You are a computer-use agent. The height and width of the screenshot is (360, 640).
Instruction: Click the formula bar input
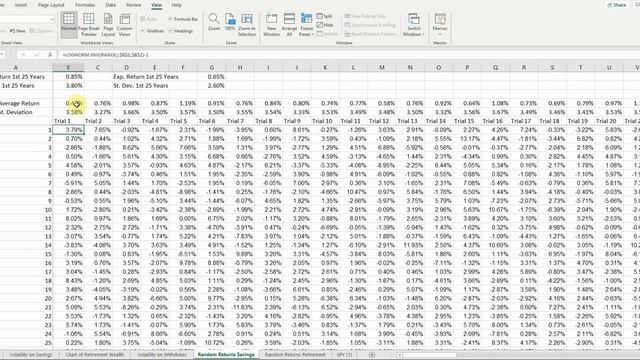click(x=349, y=55)
